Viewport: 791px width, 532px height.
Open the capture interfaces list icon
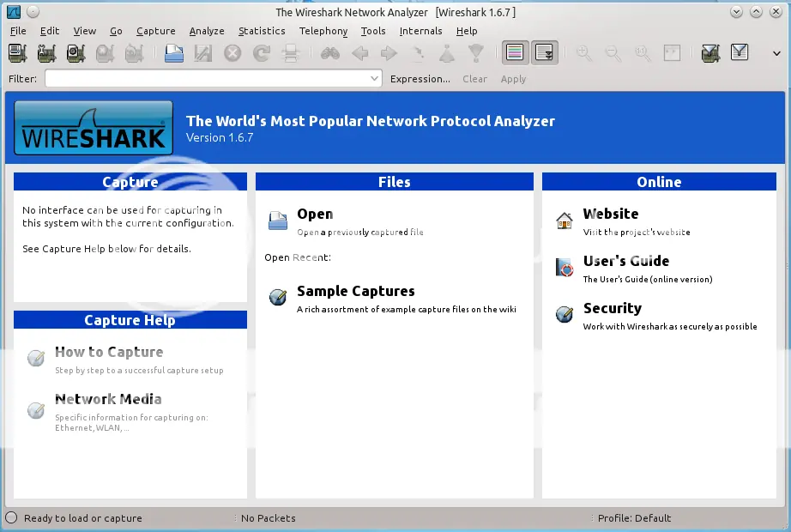[18, 53]
